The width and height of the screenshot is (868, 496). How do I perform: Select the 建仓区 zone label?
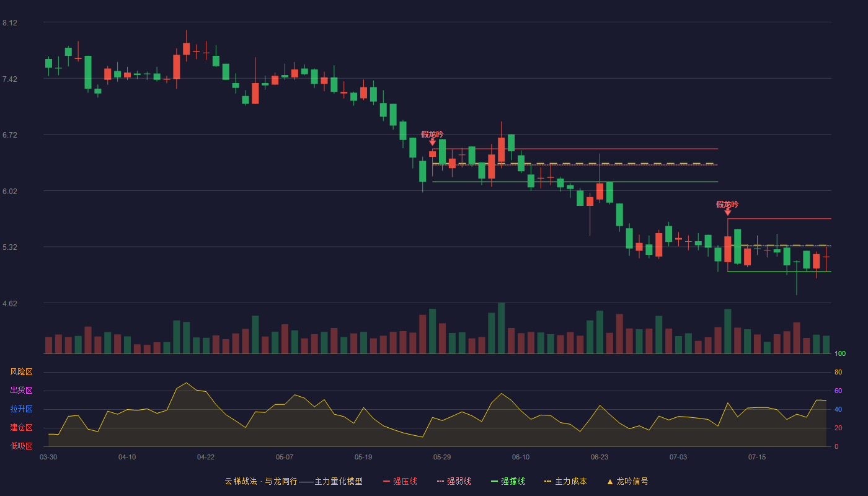coord(21,428)
